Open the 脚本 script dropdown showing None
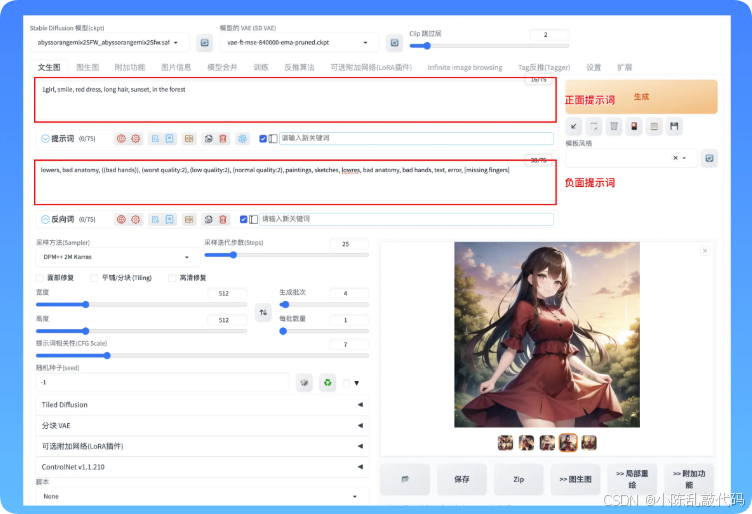 click(x=202, y=496)
